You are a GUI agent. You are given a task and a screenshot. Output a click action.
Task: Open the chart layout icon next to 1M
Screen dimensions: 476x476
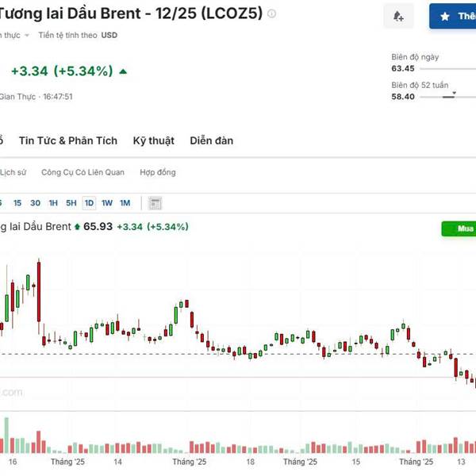[155, 203]
